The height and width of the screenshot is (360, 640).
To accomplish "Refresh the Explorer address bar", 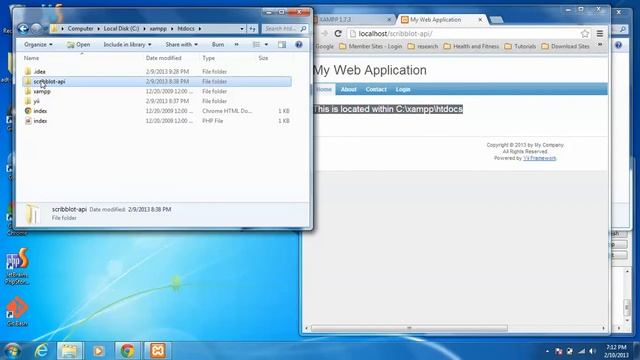I will pyautogui.click(x=253, y=29).
